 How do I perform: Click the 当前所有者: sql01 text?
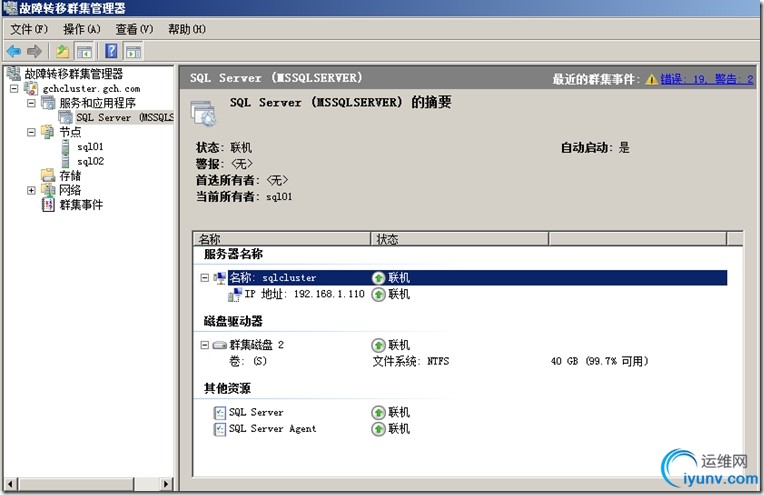pos(244,196)
